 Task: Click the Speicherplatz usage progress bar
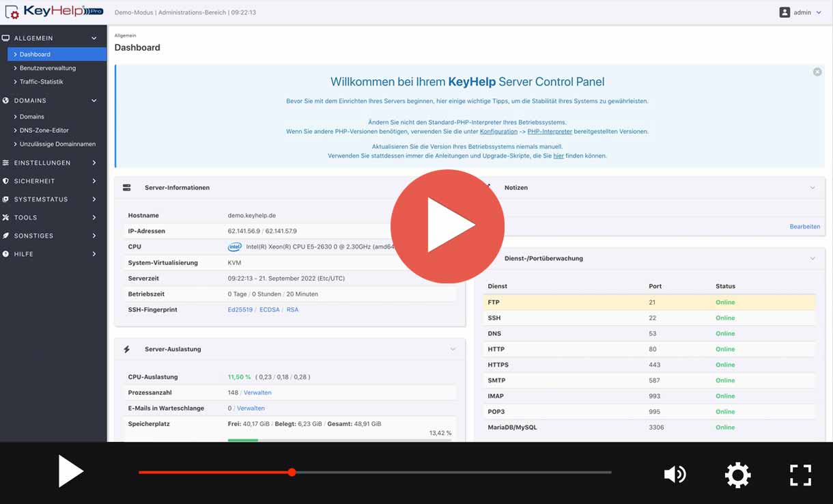point(339,440)
